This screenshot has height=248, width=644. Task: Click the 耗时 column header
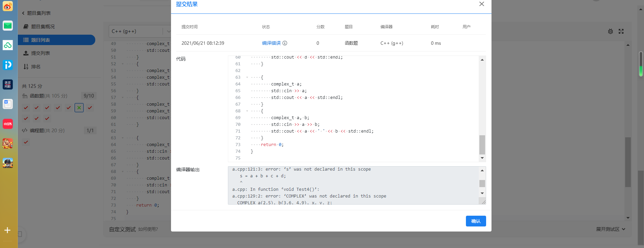coord(435,27)
